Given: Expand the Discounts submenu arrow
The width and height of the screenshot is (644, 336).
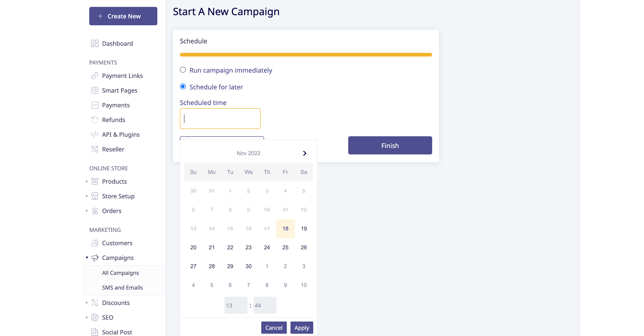Looking at the screenshot, I should (87, 303).
